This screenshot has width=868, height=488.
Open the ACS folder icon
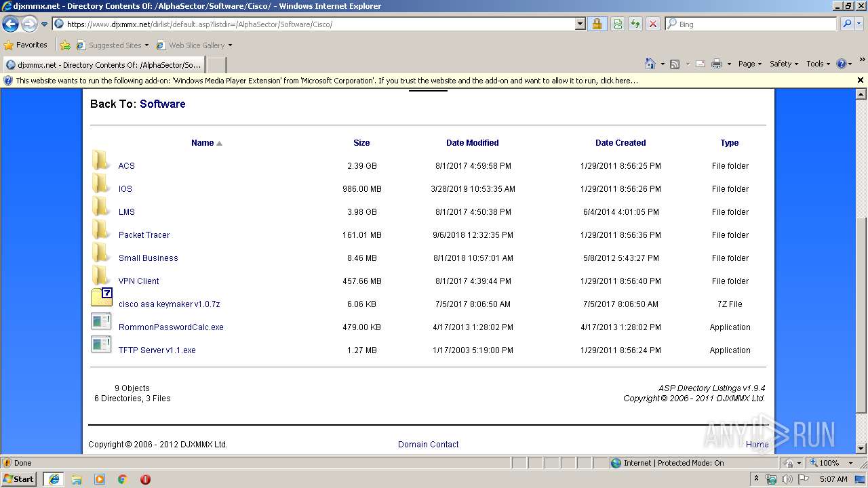[101, 161]
